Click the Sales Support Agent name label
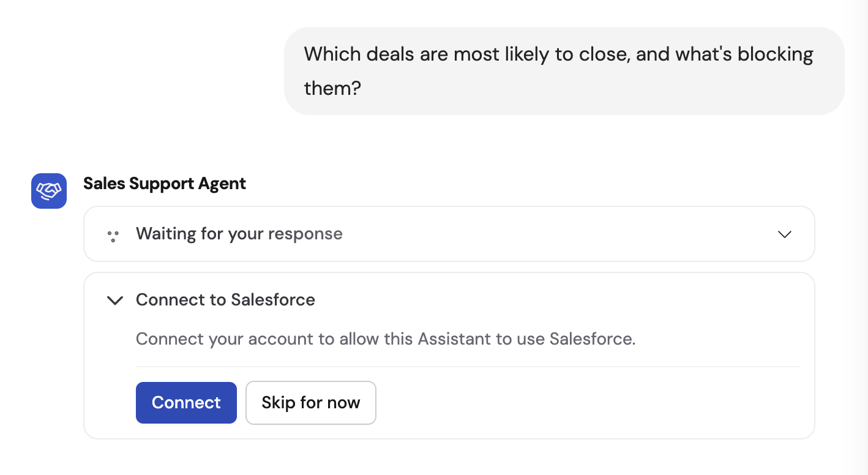Screen dimensions: 868x475 point(165,183)
